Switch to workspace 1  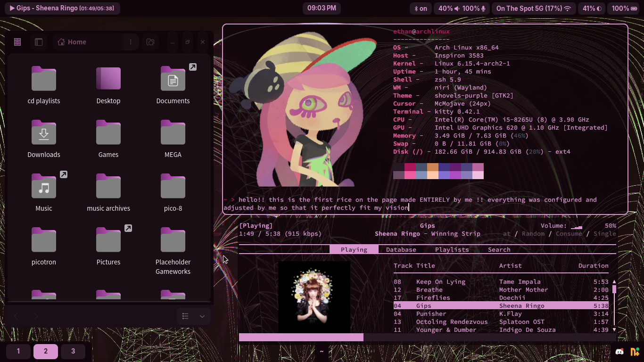point(18,351)
